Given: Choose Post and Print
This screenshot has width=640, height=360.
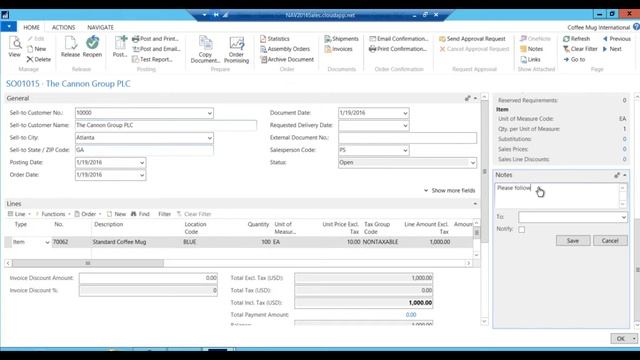Looking at the screenshot, I should point(155,39).
